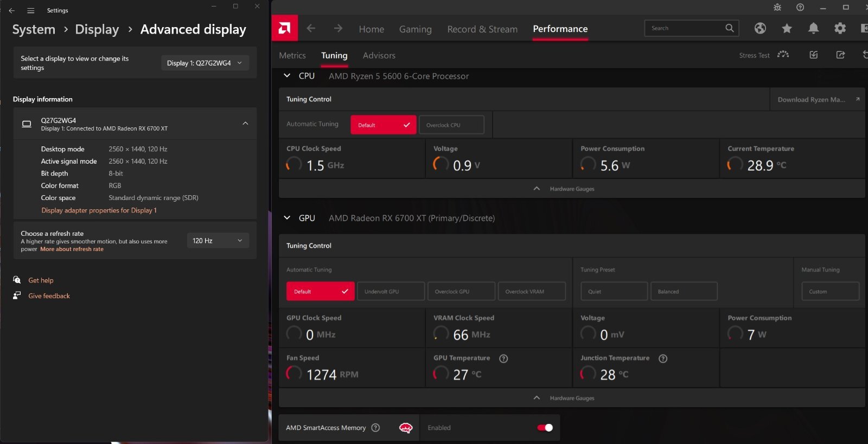Switch to the Advisors sub-tab
This screenshot has height=444, width=868.
[379, 55]
